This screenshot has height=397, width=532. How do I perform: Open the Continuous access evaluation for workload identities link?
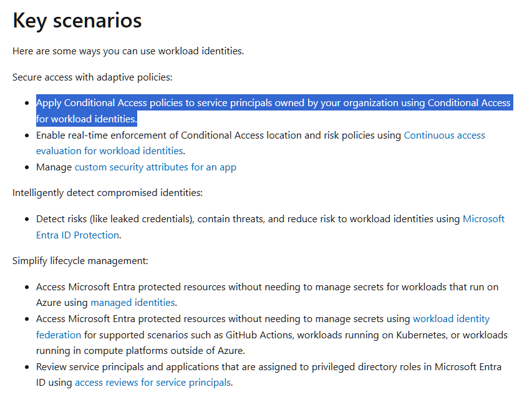point(444,135)
